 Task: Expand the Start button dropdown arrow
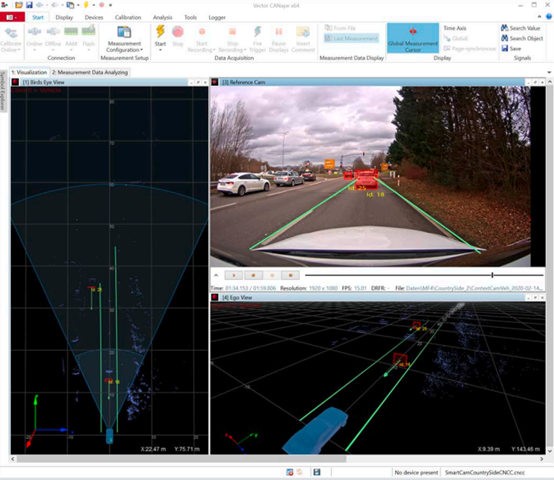pyautogui.click(x=160, y=50)
